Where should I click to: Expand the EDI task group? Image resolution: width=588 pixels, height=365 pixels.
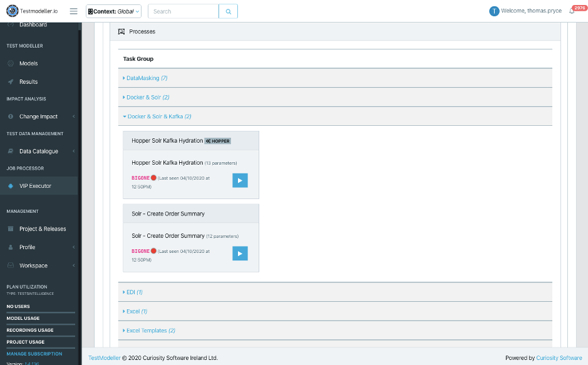pos(135,292)
